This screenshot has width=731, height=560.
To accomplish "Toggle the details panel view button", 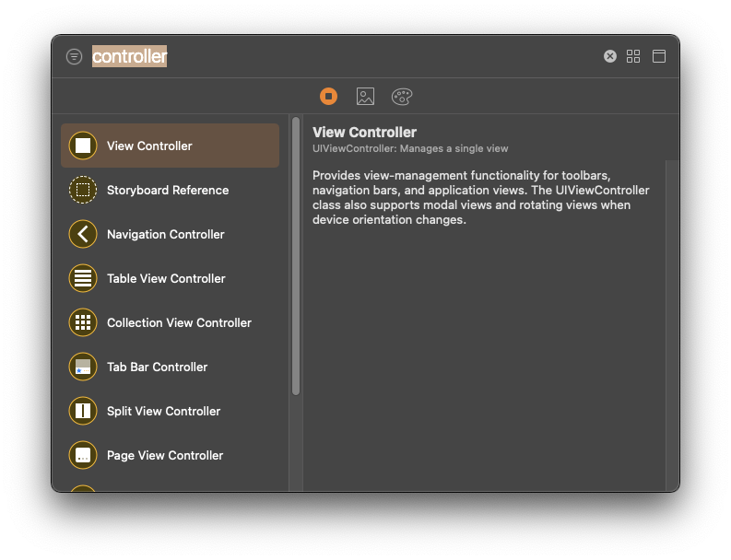I will tap(659, 56).
